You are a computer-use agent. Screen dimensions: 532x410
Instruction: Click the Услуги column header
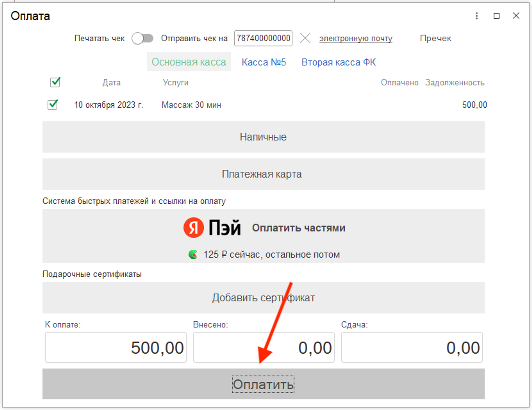tap(175, 83)
